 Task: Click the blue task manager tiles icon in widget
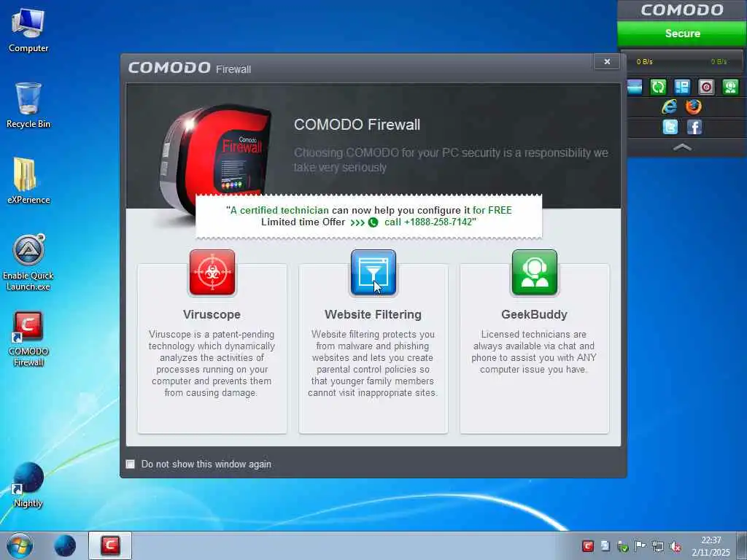pyautogui.click(x=682, y=87)
